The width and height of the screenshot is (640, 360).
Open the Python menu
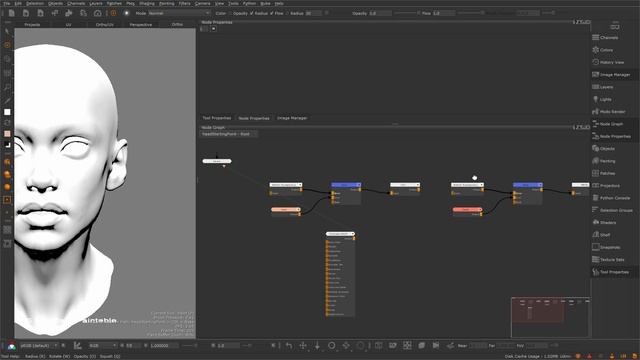pyautogui.click(x=249, y=3)
